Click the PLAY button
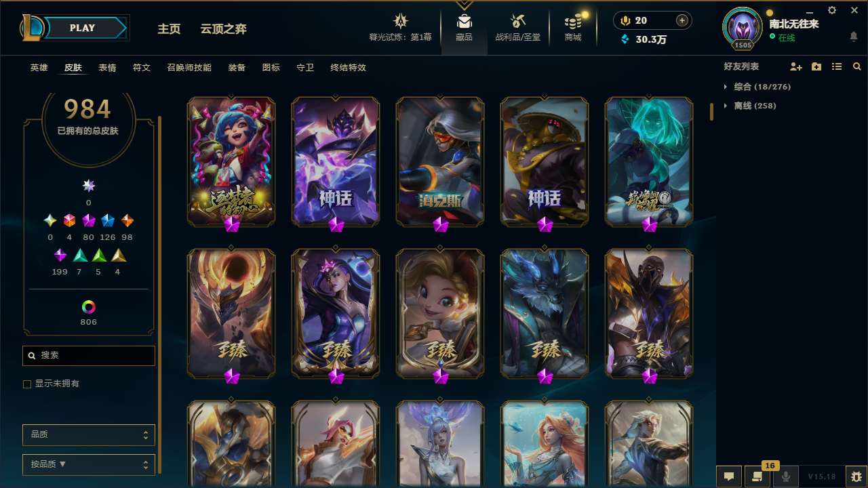Viewport: 868px width, 488px height. click(x=82, y=28)
